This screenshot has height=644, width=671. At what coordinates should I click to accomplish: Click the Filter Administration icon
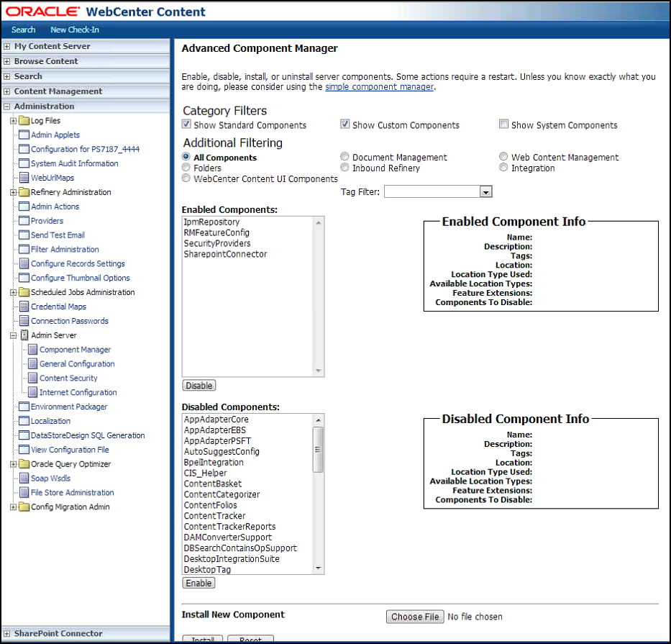coord(24,249)
